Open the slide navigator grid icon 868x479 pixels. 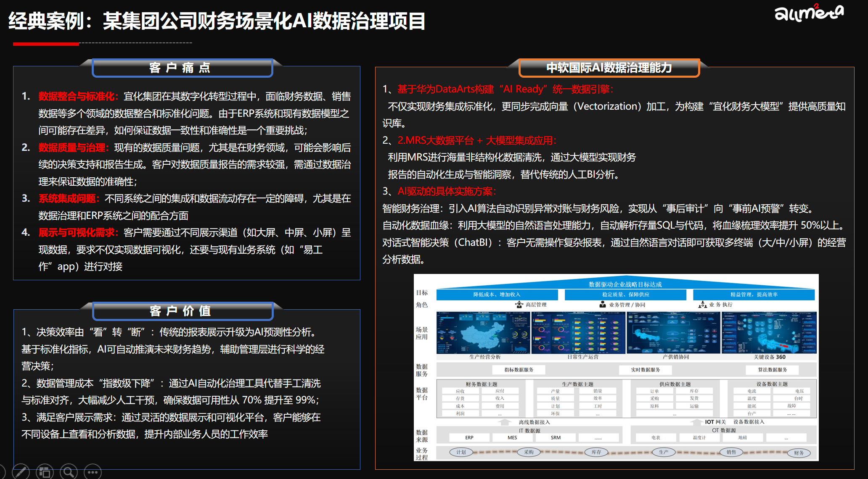(x=45, y=471)
